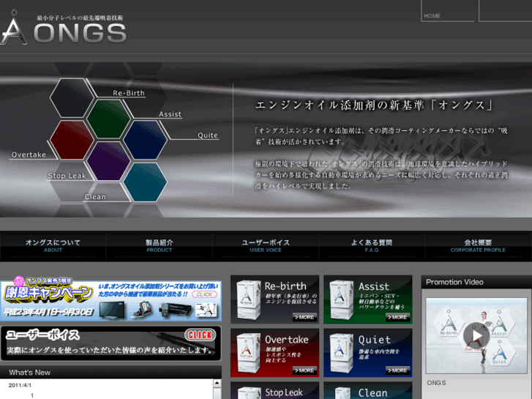Screen dimensions: 532x399
Task: Click the ONGS logo in the header
Action: [64, 28]
